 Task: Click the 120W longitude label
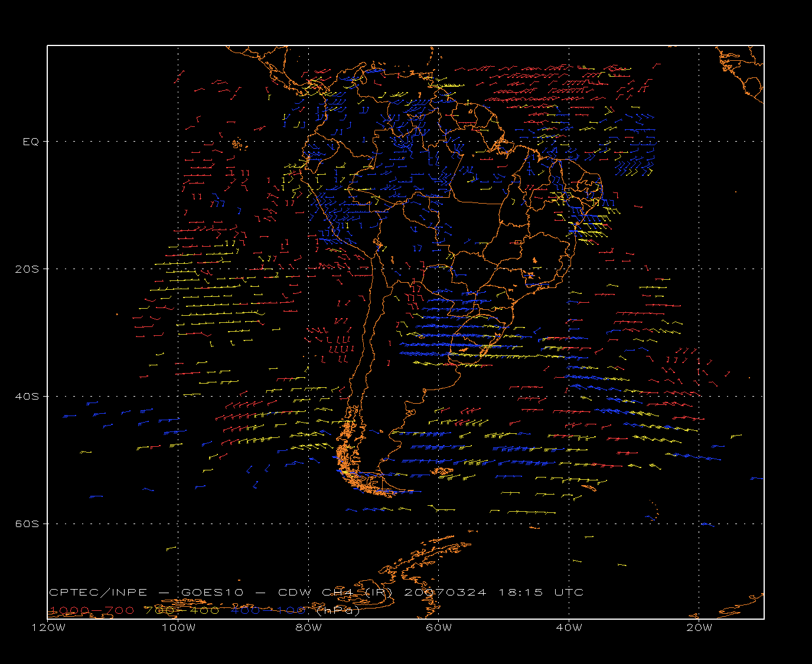pyautogui.click(x=48, y=628)
